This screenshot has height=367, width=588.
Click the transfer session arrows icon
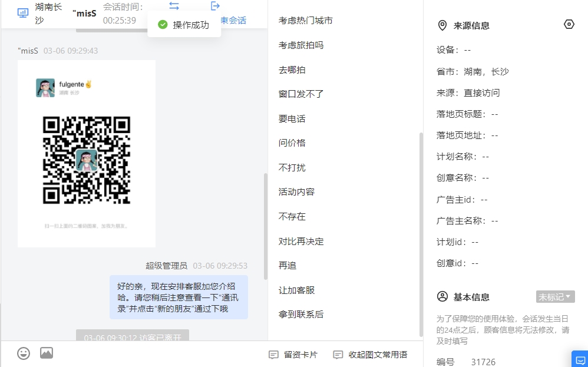(x=174, y=6)
